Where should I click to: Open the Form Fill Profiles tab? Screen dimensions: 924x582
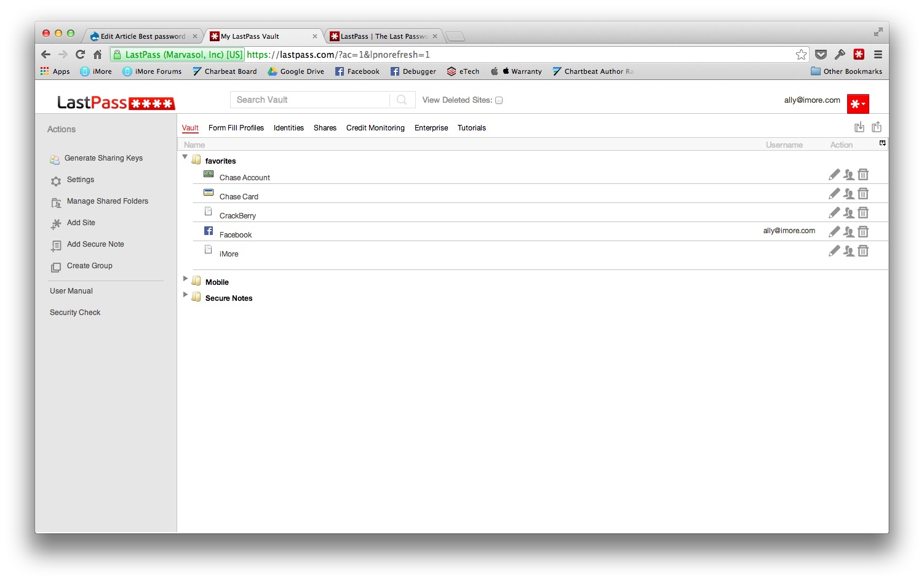coord(236,128)
